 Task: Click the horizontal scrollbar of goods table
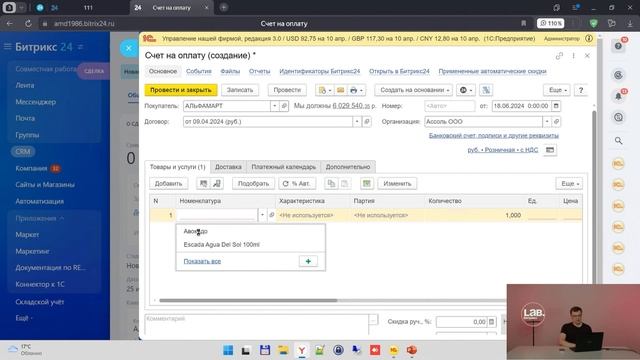click(248, 300)
